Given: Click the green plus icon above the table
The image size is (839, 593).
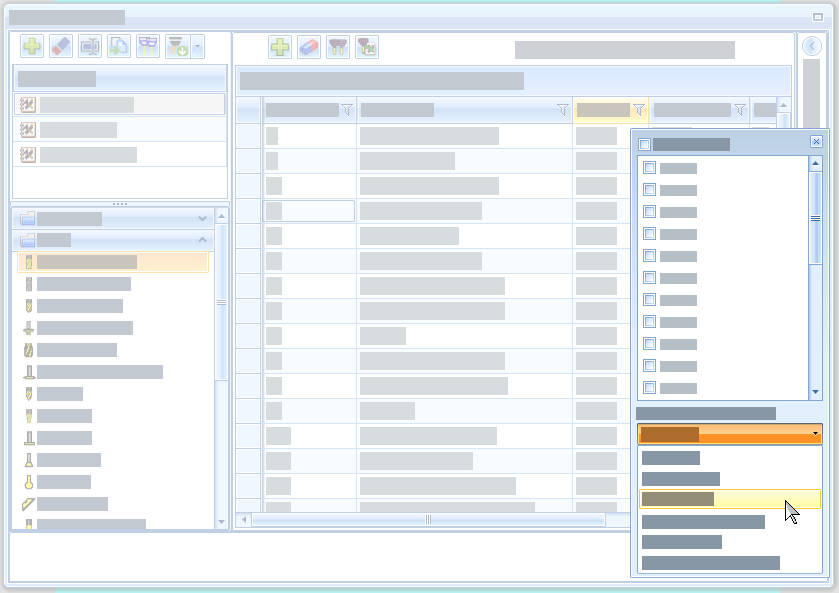Looking at the screenshot, I should (x=280, y=47).
